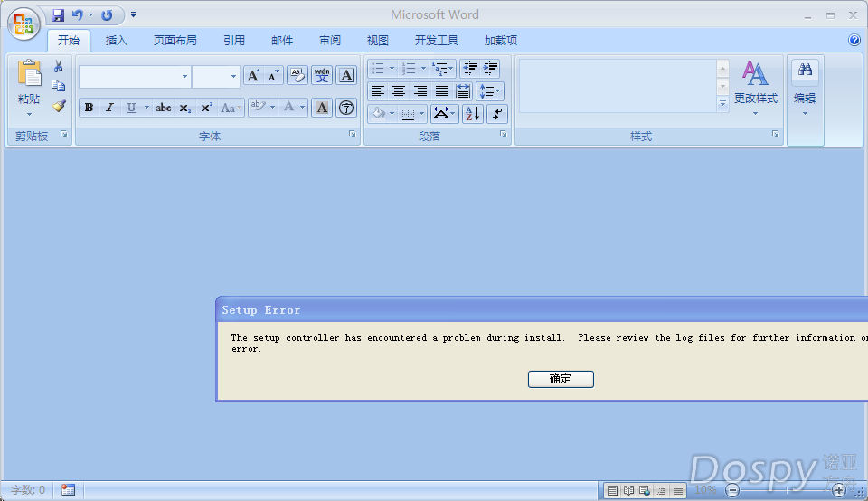Open the font size dropdown

tap(233, 76)
